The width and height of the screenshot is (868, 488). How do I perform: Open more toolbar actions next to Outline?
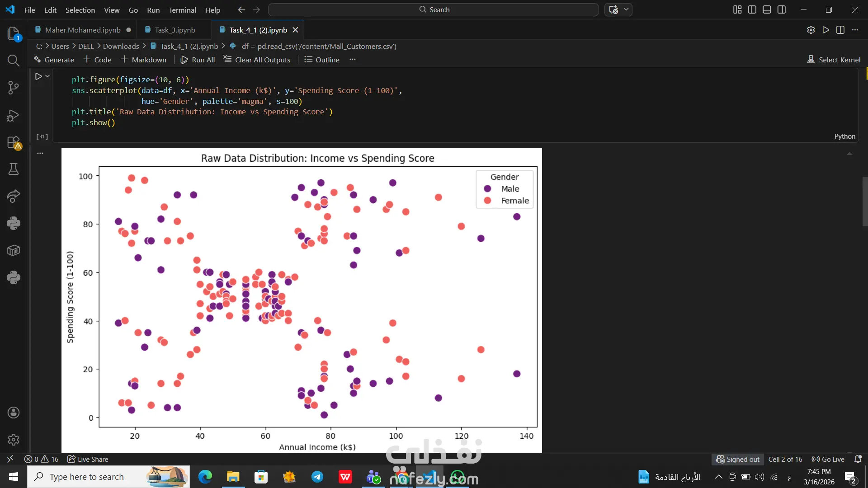353,60
